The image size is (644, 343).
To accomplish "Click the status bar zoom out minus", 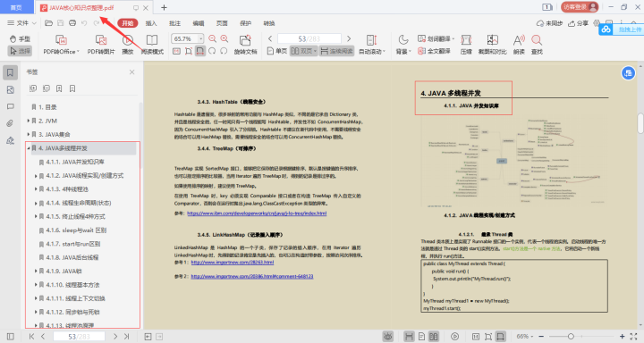I will [541, 337].
